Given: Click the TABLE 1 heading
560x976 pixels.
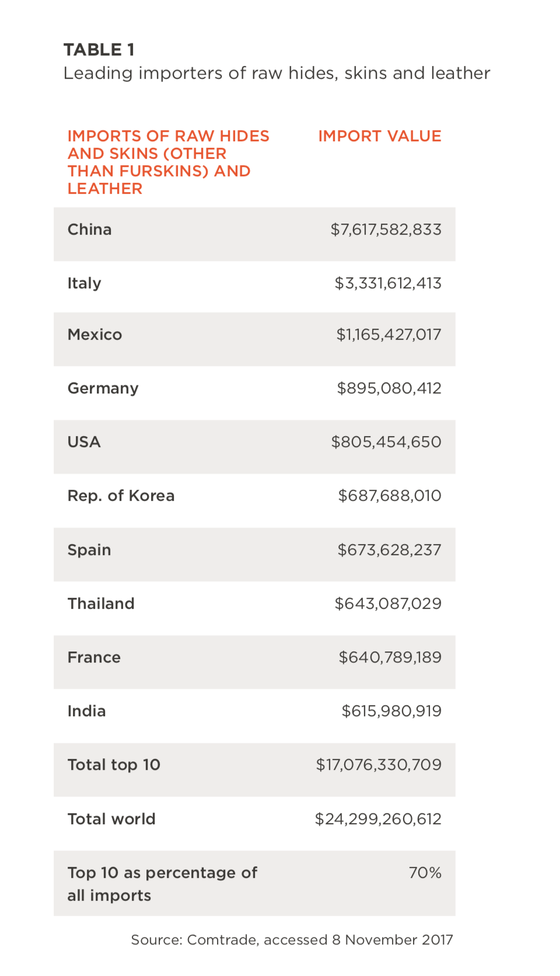Looking at the screenshot, I should 99,50.
